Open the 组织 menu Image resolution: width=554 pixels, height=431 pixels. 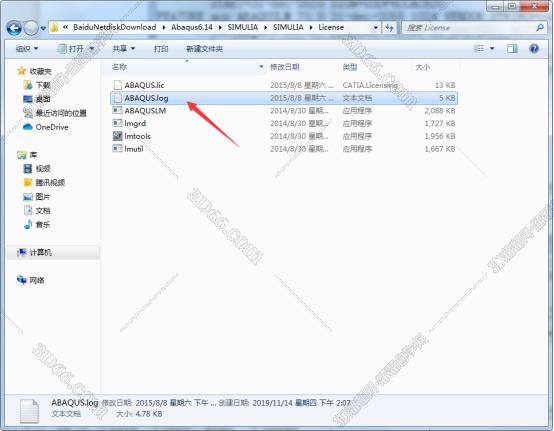point(26,48)
